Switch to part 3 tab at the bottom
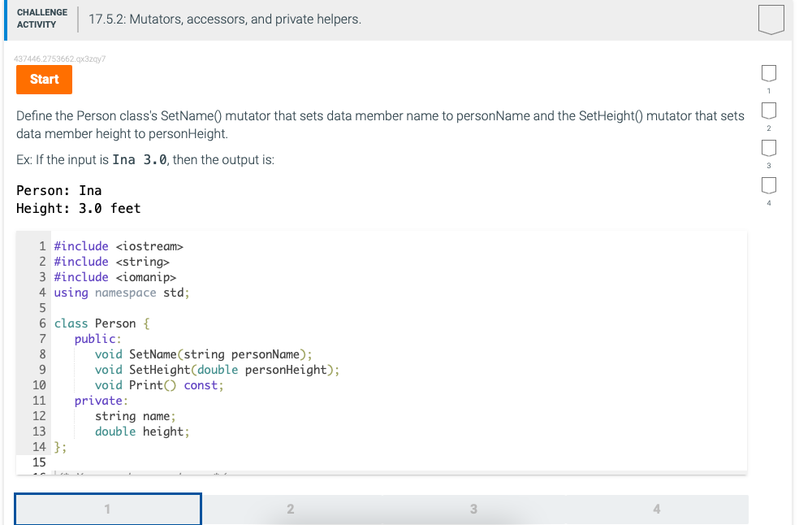This screenshot has width=812, height=525. click(473, 509)
